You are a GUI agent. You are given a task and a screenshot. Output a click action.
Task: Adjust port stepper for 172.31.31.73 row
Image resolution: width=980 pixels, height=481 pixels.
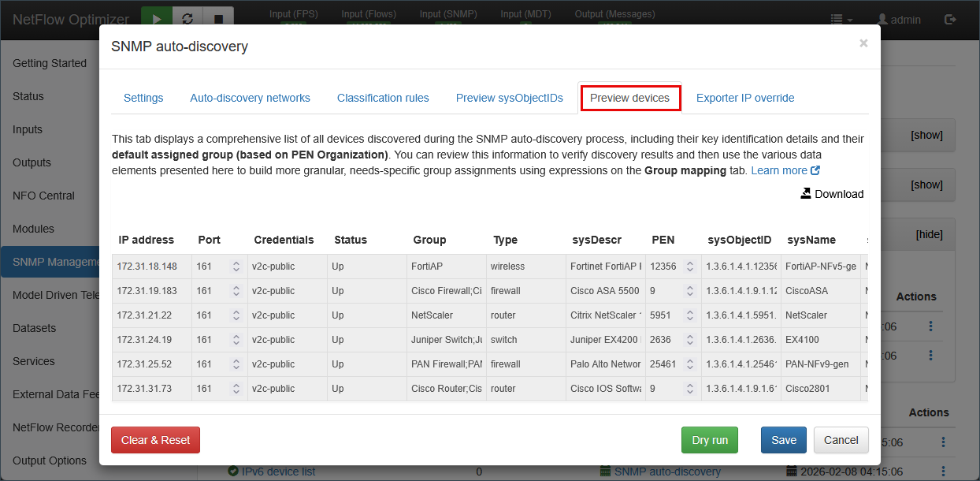point(236,389)
